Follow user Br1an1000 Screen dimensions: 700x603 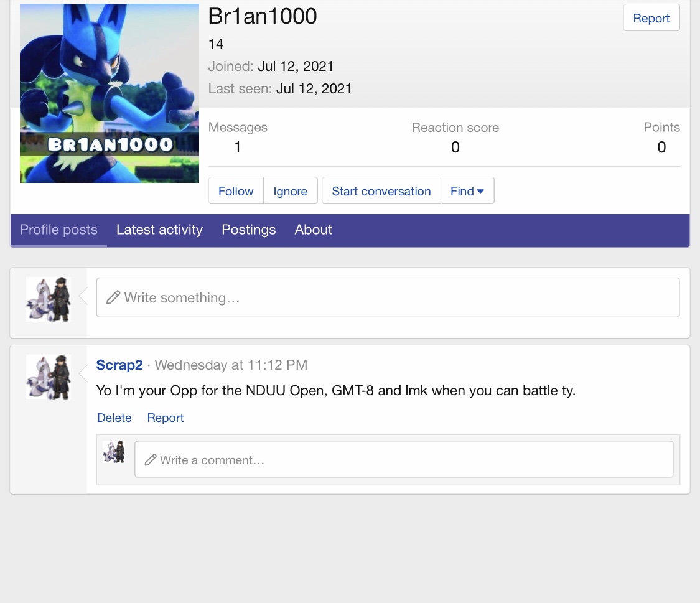pos(236,191)
